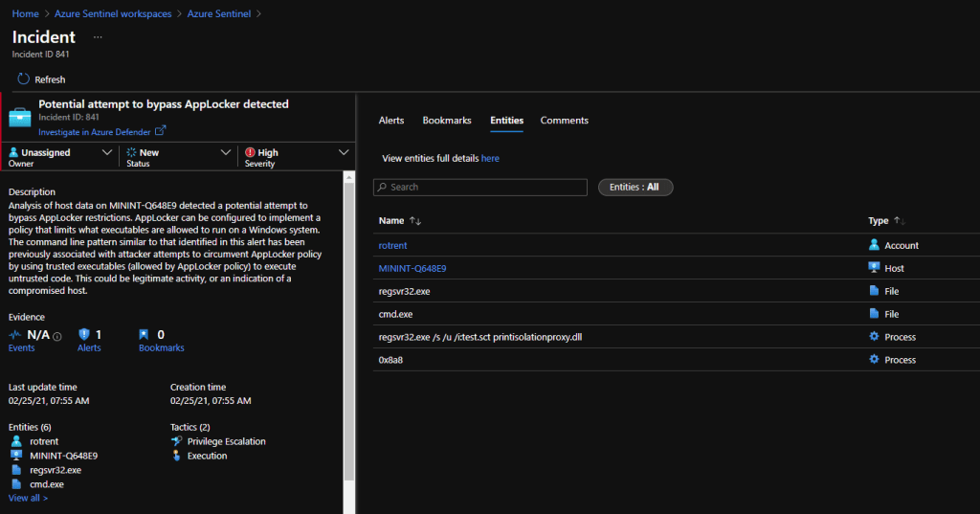Select the Entities tab
The width and height of the screenshot is (980, 514).
[506, 120]
